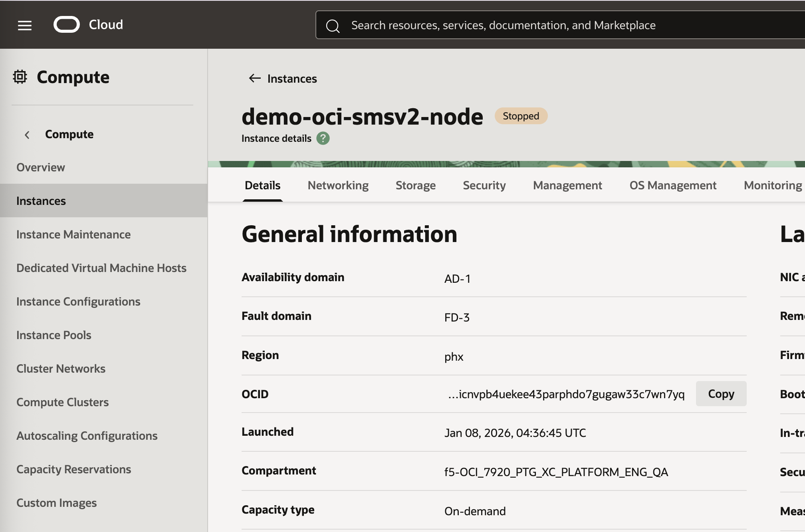Open the Instances breadcrumb link
The height and width of the screenshot is (532, 805).
[x=291, y=78]
